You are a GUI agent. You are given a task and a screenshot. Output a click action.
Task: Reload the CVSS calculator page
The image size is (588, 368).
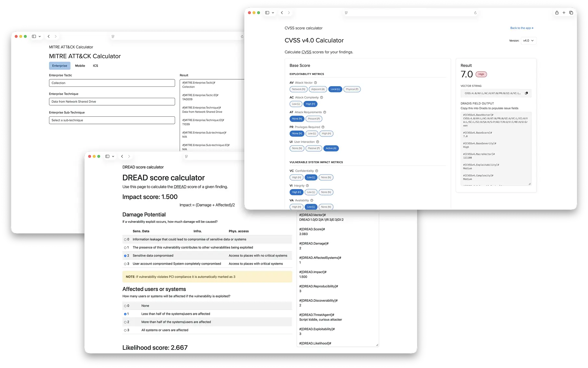point(475,13)
